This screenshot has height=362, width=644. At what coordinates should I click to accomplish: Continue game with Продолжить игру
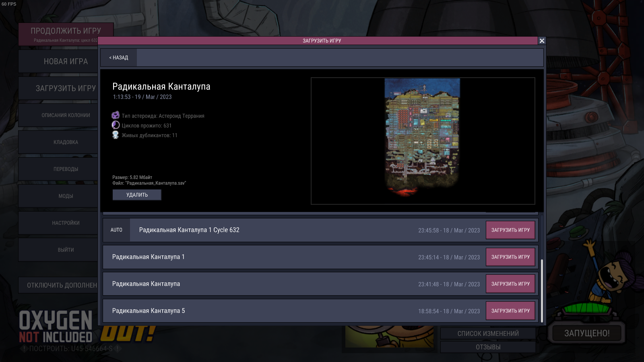[66, 31]
